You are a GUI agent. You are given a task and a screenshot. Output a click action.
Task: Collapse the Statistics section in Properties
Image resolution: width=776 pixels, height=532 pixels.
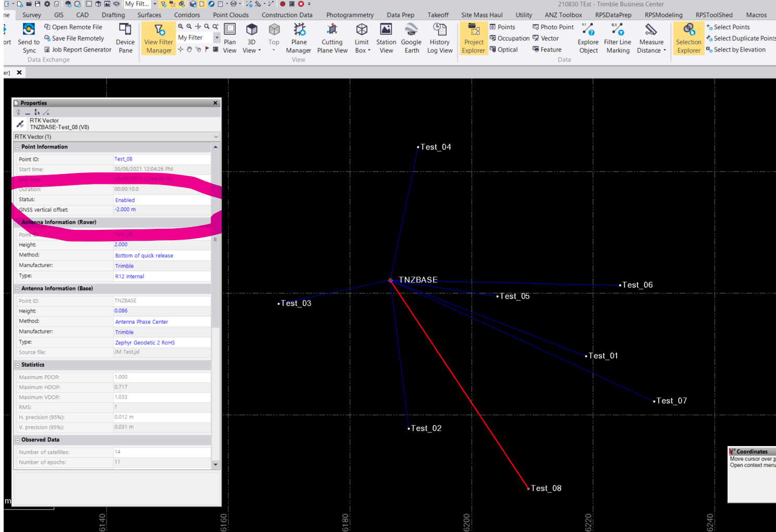click(x=17, y=364)
